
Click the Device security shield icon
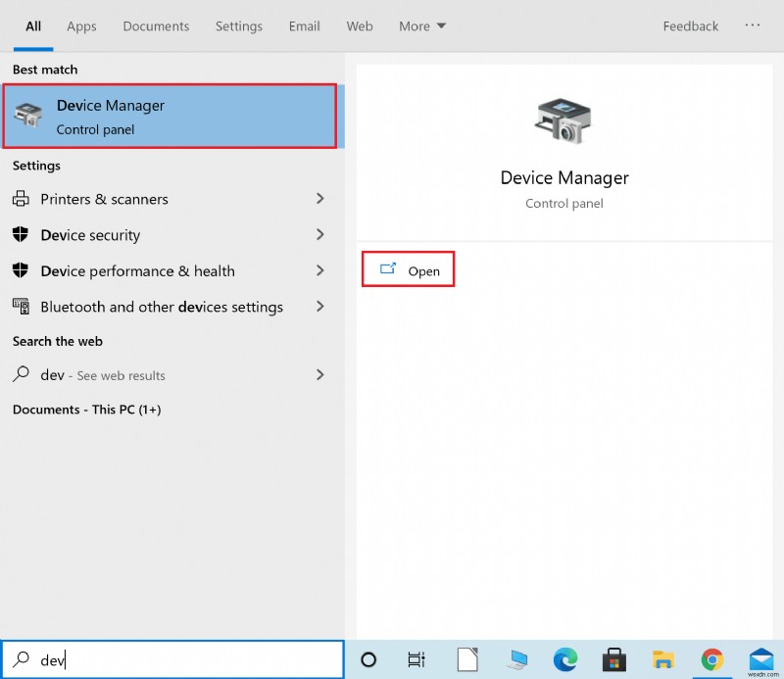(20, 235)
